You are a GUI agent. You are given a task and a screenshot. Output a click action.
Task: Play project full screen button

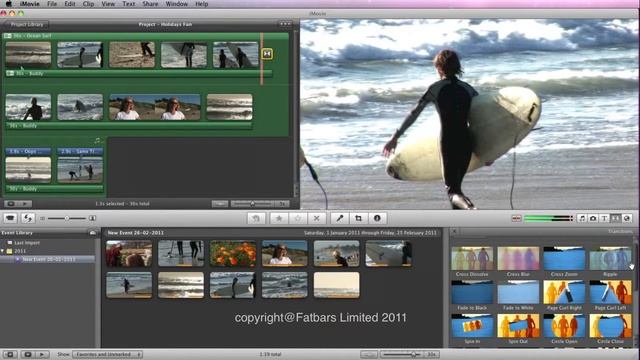point(11,204)
